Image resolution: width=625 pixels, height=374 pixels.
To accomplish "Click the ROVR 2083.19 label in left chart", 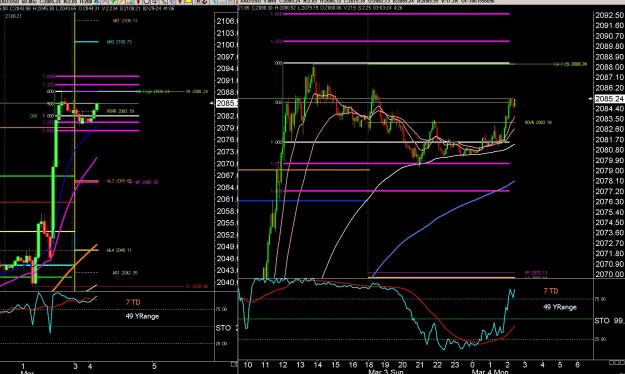I will [x=120, y=111].
